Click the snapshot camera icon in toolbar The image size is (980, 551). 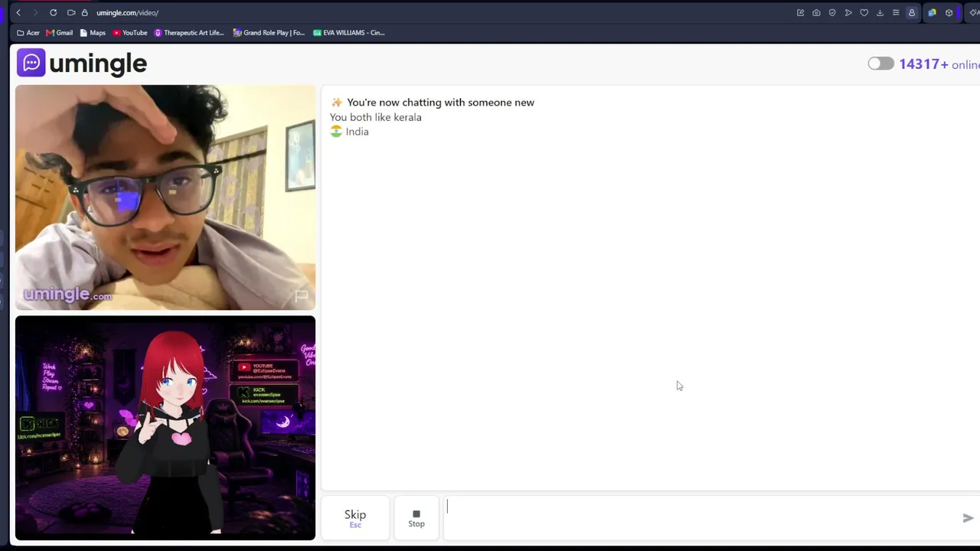pos(816,13)
